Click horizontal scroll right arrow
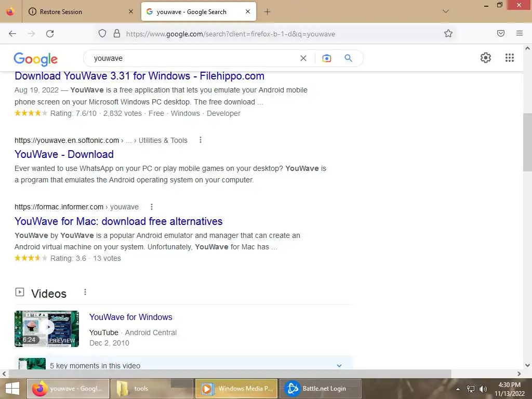The width and height of the screenshot is (532, 399). [x=519, y=374]
